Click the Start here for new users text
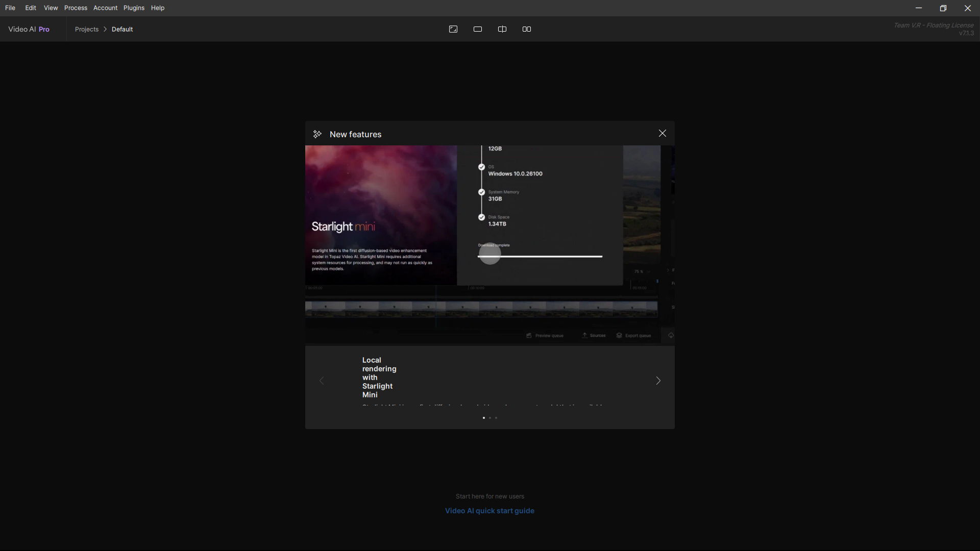This screenshot has width=980, height=551. [x=490, y=496]
